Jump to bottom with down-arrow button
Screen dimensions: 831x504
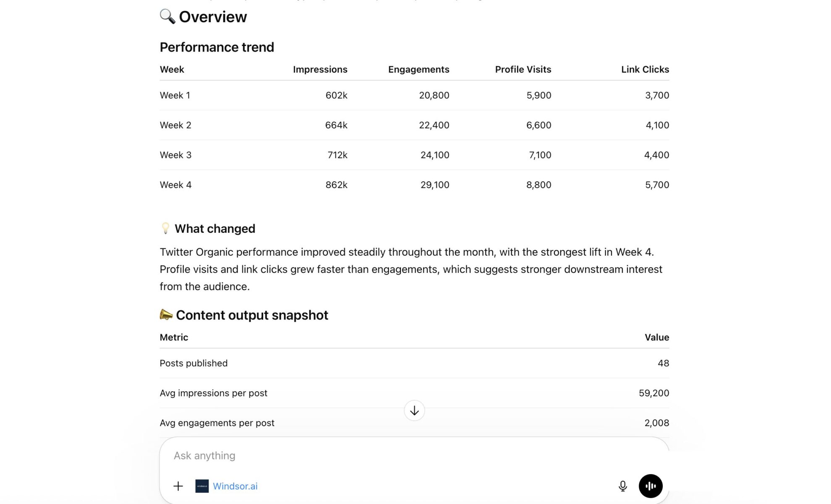(414, 410)
